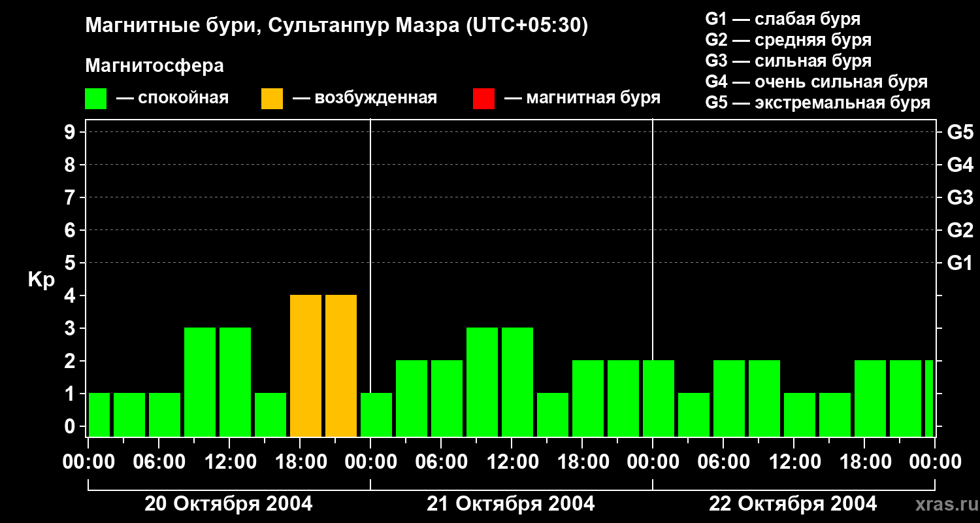Click the 12:00 time label above 22 Октября
Screen dimensions: 980x523
794,462
